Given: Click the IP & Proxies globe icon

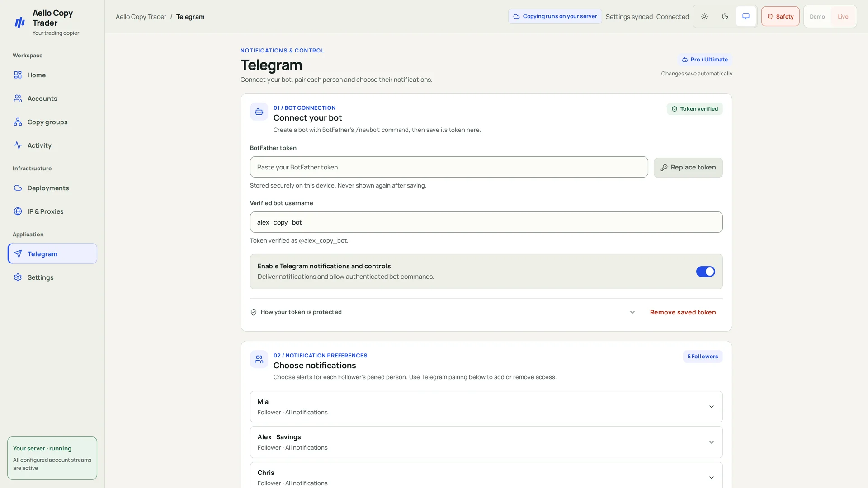Looking at the screenshot, I should coord(18,211).
